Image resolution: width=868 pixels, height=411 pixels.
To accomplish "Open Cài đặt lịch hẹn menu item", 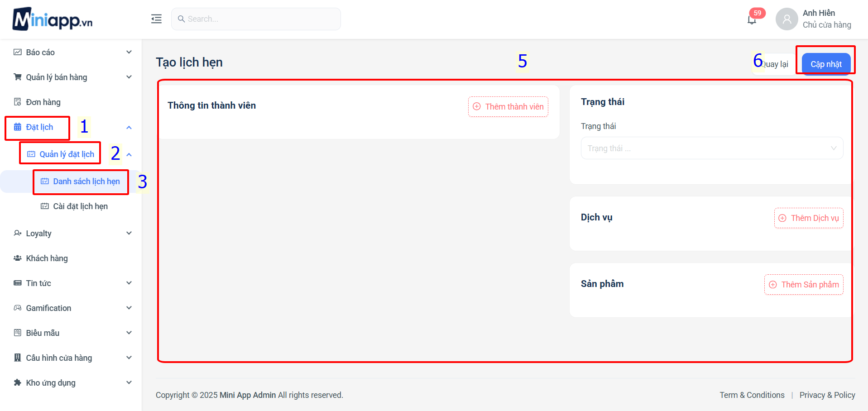I will click(x=80, y=206).
